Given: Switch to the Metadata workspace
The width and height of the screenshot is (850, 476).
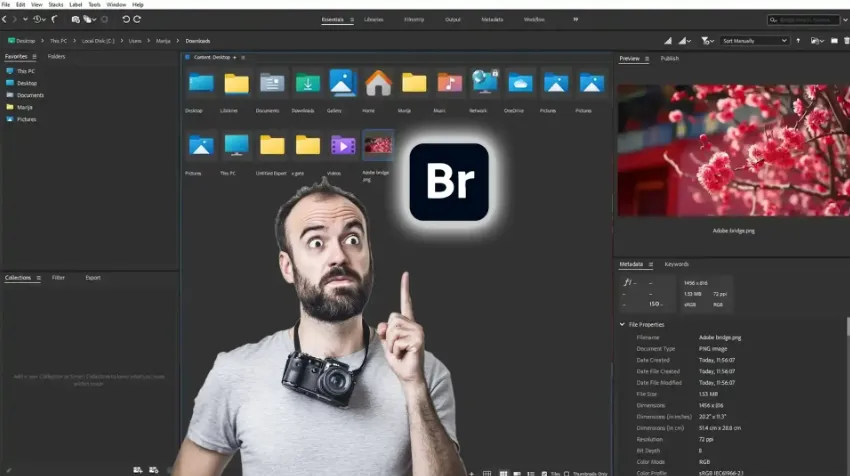Looking at the screenshot, I should (492, 20).
